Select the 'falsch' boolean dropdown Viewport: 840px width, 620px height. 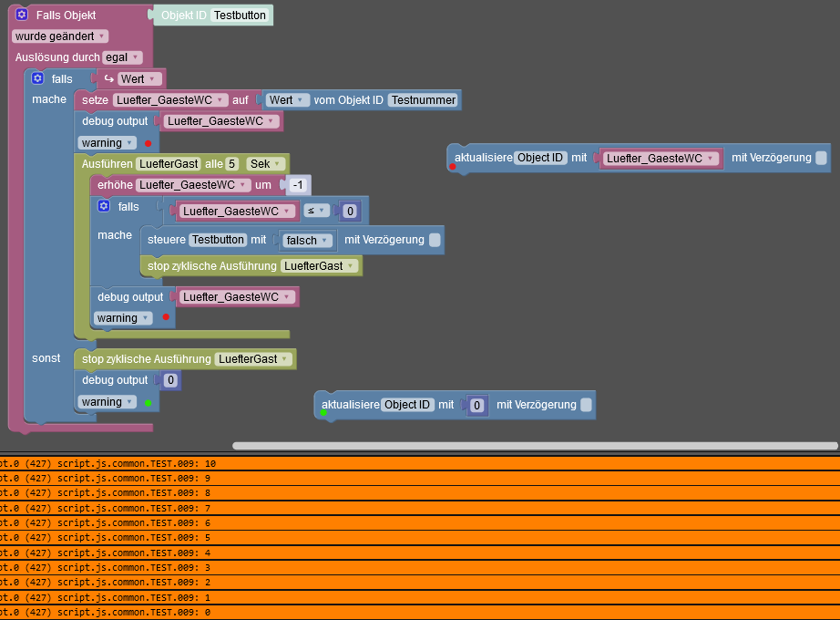pos(307,241)
